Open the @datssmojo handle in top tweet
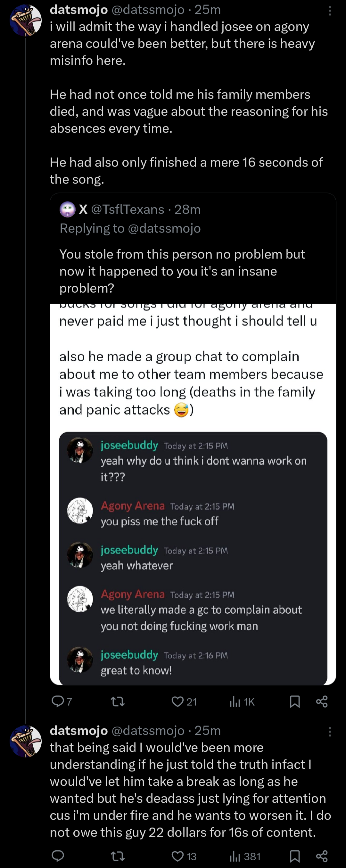The image size is (346, 868). [x=148, y=10]
